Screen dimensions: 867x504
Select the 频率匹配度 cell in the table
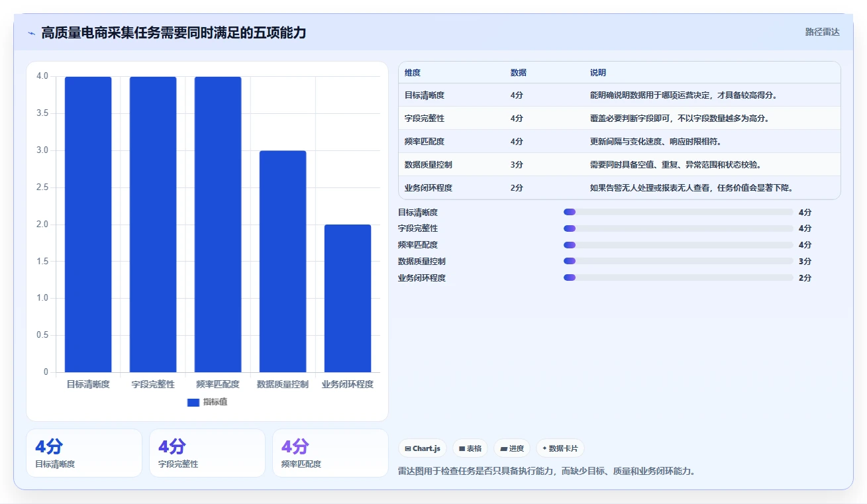click(x=425, y=142)
